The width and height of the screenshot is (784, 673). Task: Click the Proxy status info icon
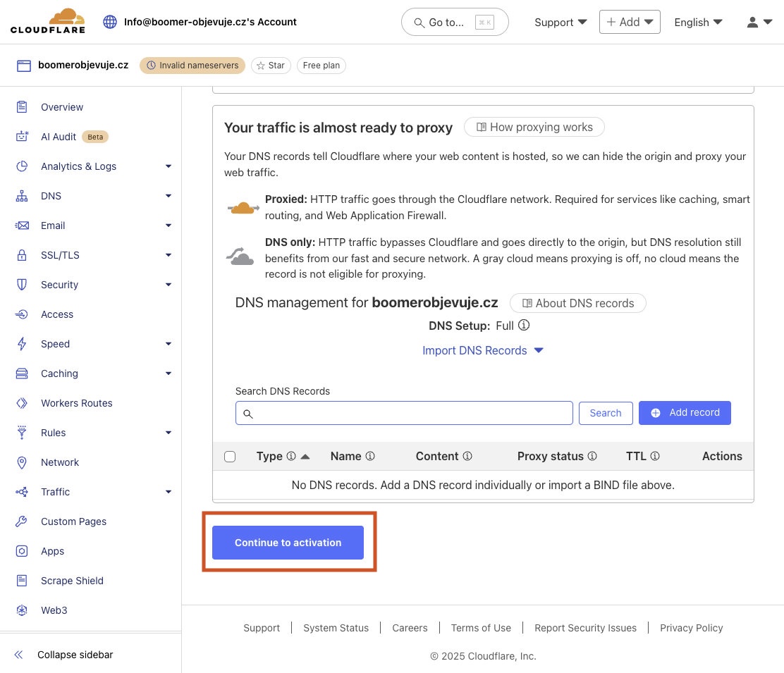(x=592, y=456)
